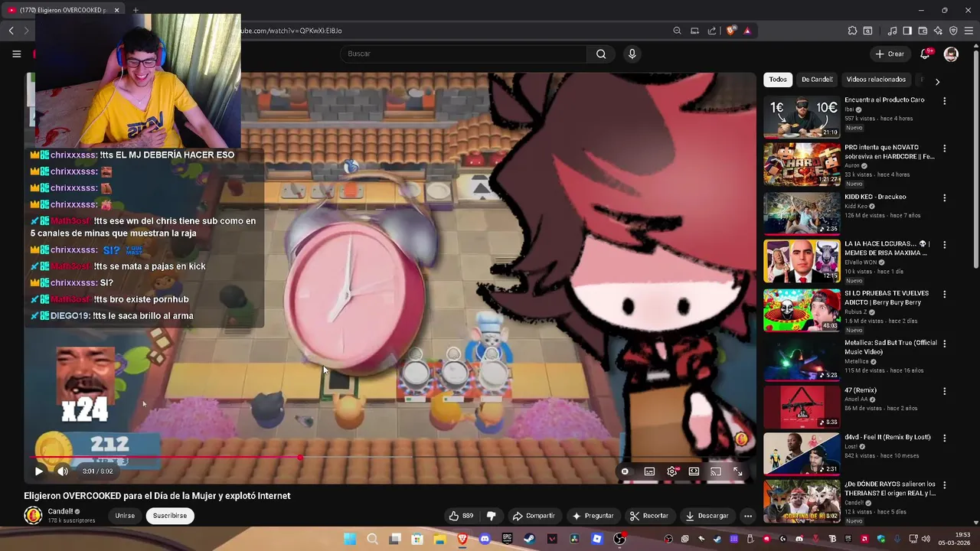Seek on the red video progress bar
The height and width of the screenshot is (551, 980).
coord(390,458)
